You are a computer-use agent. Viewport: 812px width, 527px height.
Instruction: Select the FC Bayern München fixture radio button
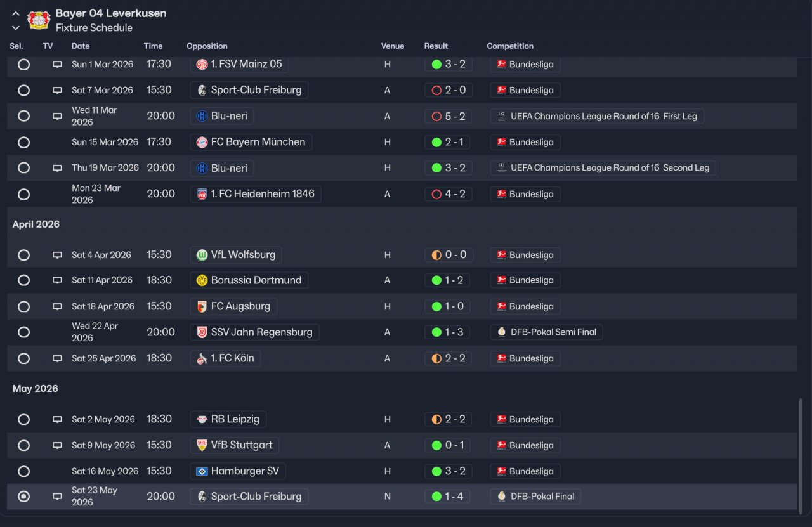coord(23,142)
